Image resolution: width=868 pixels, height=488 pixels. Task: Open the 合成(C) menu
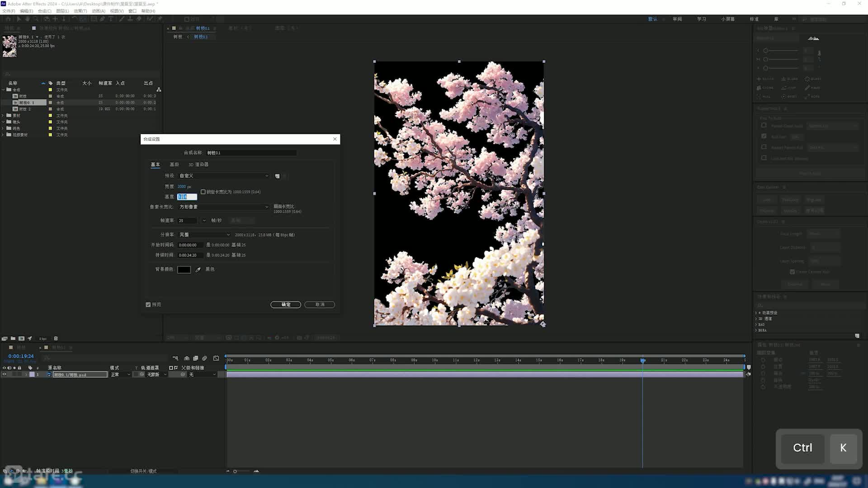[x=45, y=11]
